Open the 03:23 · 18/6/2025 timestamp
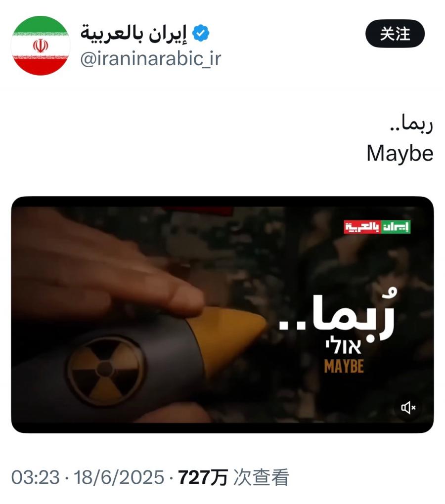 pos(88,477)
